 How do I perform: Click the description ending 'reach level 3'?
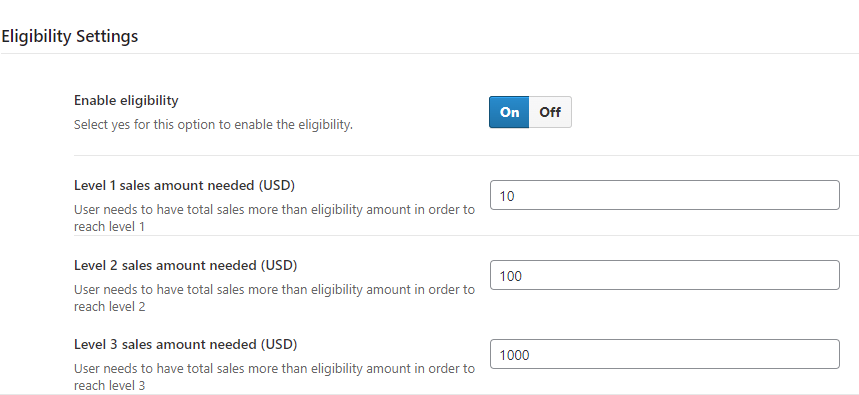pos(274,377)
